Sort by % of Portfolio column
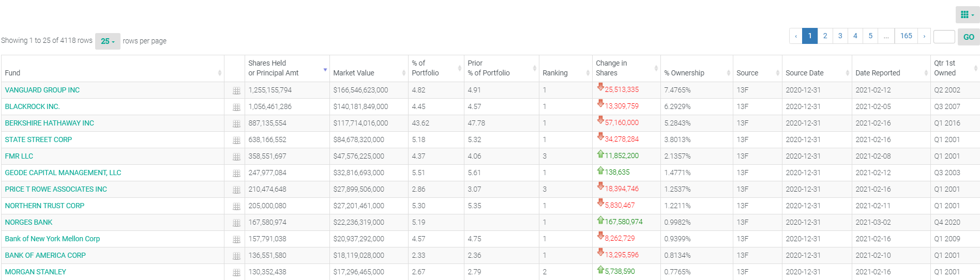Screen dimensions: 980x280 click(x=436, y=68)
